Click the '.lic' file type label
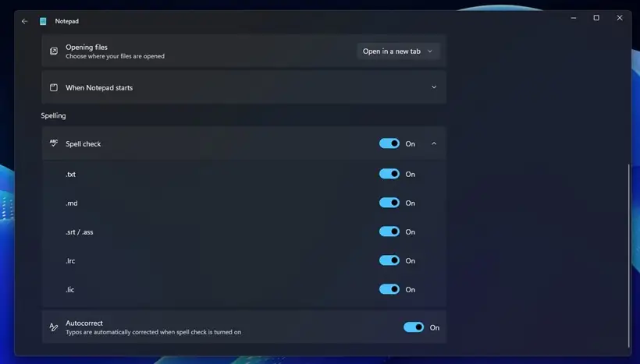 tap(69, 290)
